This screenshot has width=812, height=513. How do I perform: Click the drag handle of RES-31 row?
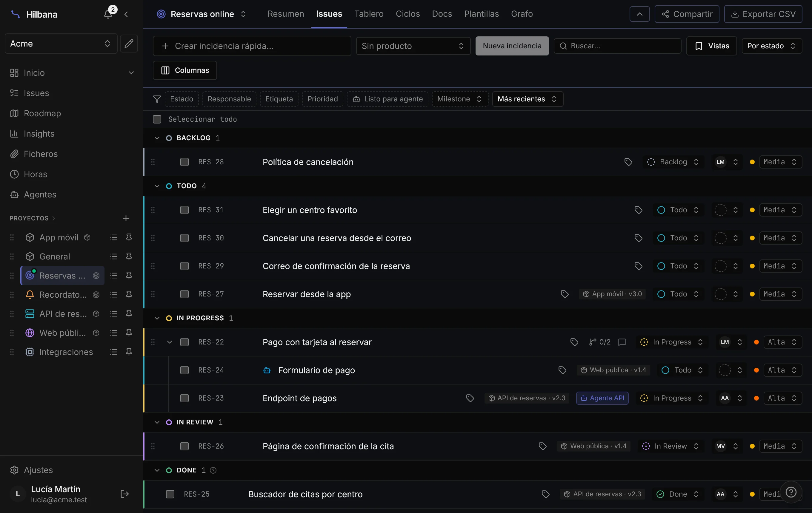click(x=153, y=210)
